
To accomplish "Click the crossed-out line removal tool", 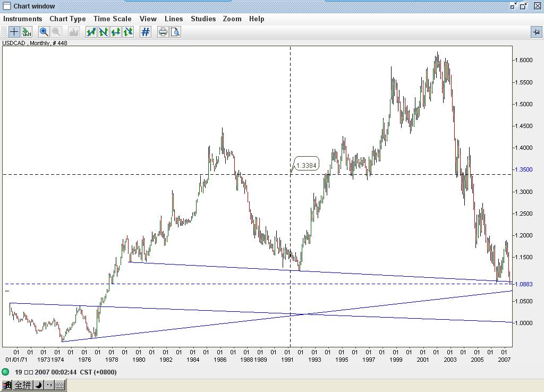I will [128, 32].
